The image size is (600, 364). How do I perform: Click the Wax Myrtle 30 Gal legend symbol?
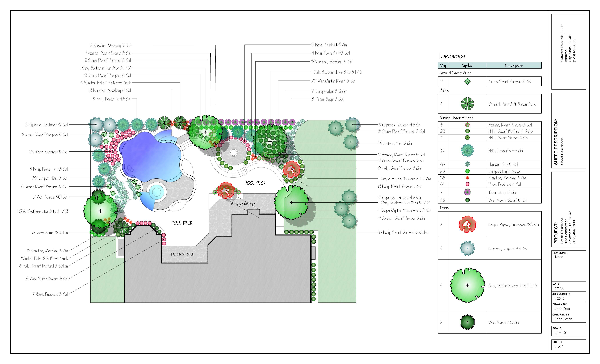coord(467,322)
